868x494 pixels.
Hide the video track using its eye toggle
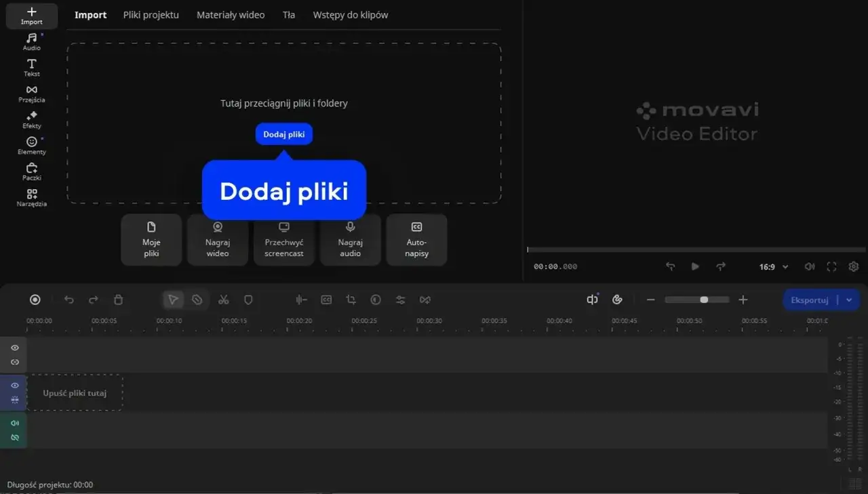(x=14, y=384)
